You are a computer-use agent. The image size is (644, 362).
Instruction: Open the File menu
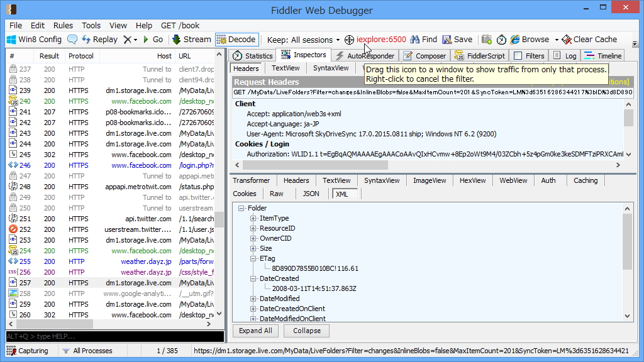[x=16, y=25]
